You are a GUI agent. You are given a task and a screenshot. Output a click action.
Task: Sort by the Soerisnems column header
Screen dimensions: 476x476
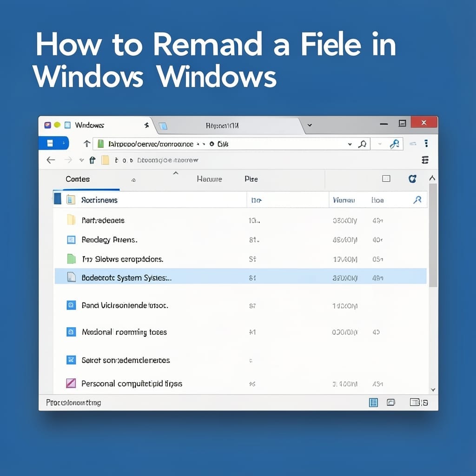point(99,200)
